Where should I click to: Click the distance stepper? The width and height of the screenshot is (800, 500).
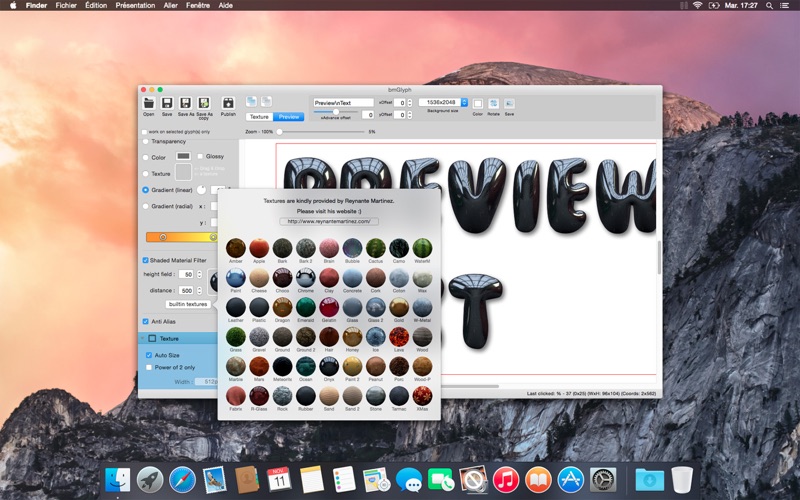pyautogui.click(x=199, y=290)
